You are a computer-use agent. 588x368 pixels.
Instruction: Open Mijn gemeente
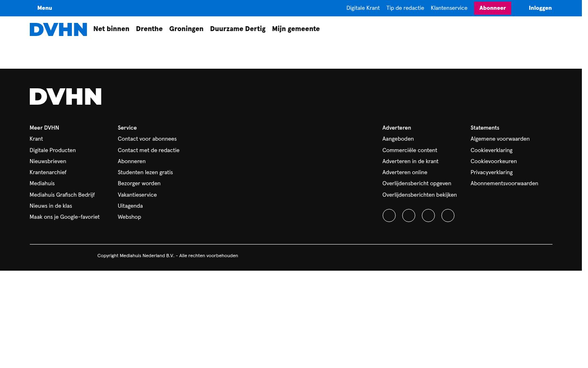[x=296, y=29]
